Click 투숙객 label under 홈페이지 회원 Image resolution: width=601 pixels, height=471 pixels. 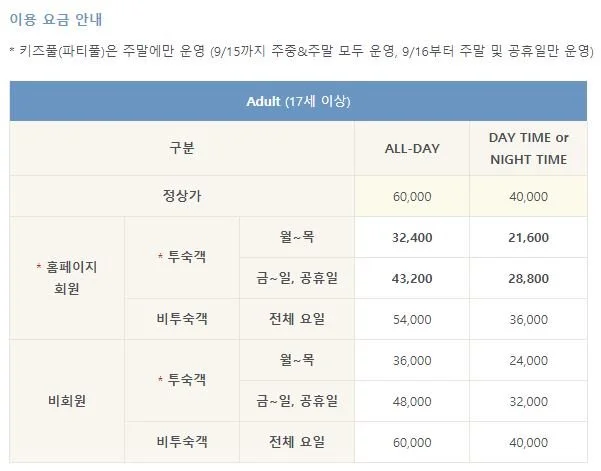(182, 256)
